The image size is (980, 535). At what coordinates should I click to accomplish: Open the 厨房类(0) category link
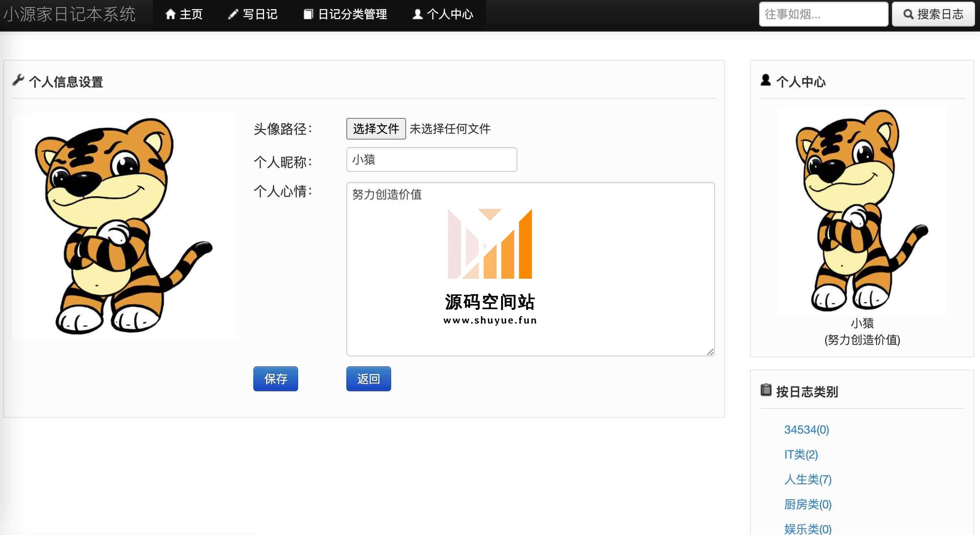point(808,504)
